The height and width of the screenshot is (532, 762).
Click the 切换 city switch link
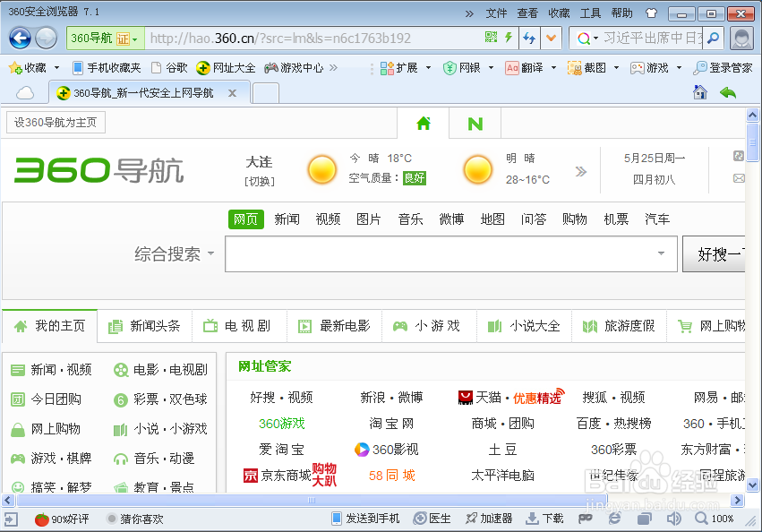tap(260, 182)
